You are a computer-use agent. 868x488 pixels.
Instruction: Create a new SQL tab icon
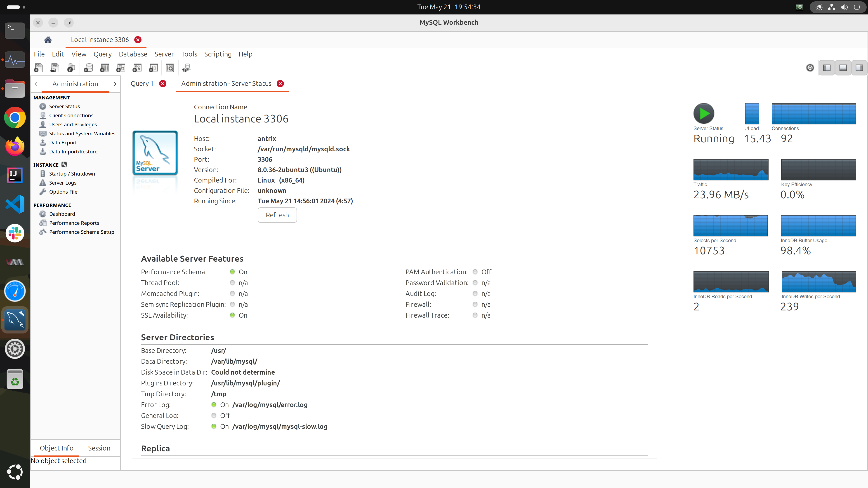[x=38, y=68]
